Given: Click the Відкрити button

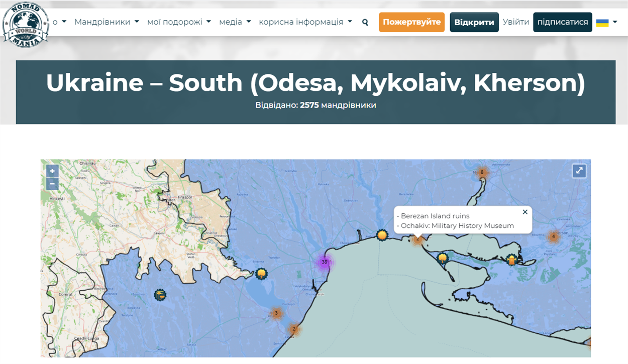Looking at the screenshot, I should [x=474, y=22].
